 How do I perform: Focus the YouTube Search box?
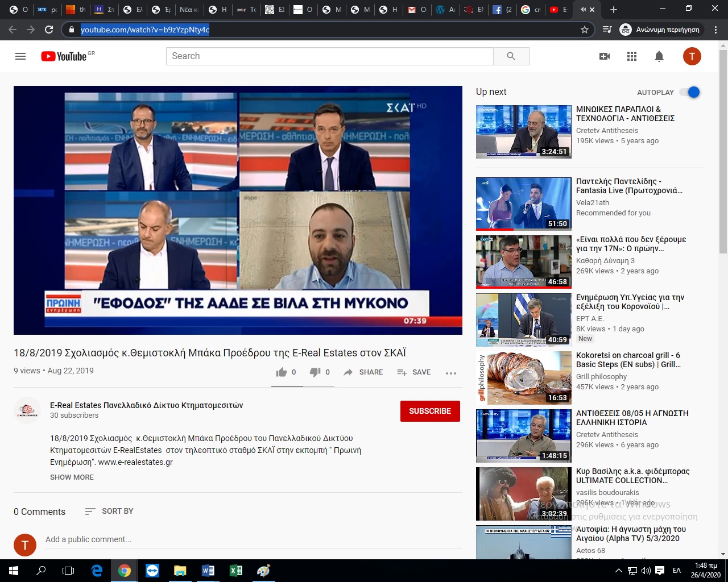[330, 56]
